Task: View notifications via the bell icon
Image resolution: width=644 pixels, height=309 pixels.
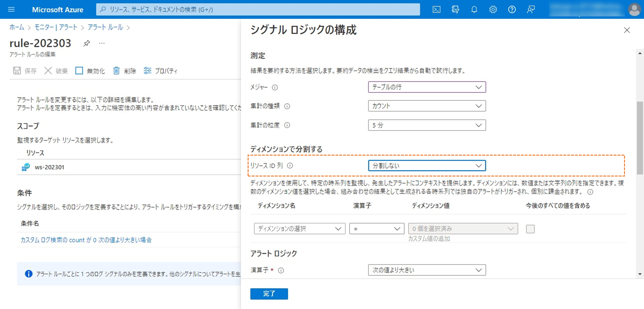Action: (474, 10)
